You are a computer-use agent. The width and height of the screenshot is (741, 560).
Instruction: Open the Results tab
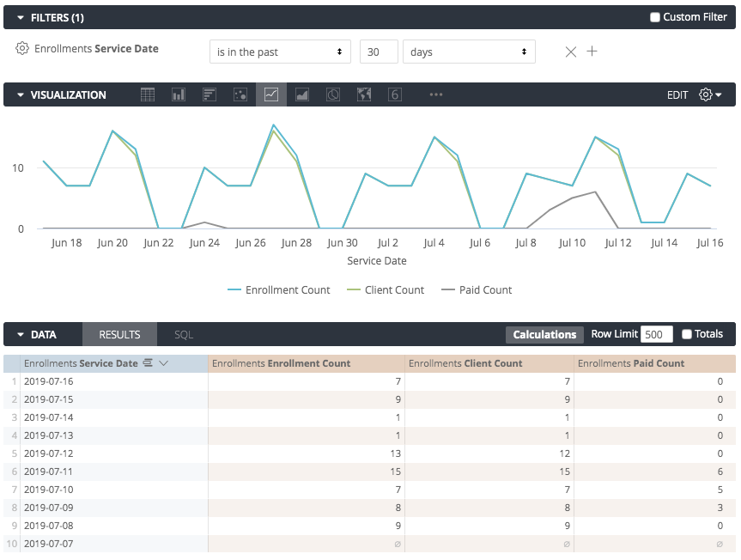(119, 335)
